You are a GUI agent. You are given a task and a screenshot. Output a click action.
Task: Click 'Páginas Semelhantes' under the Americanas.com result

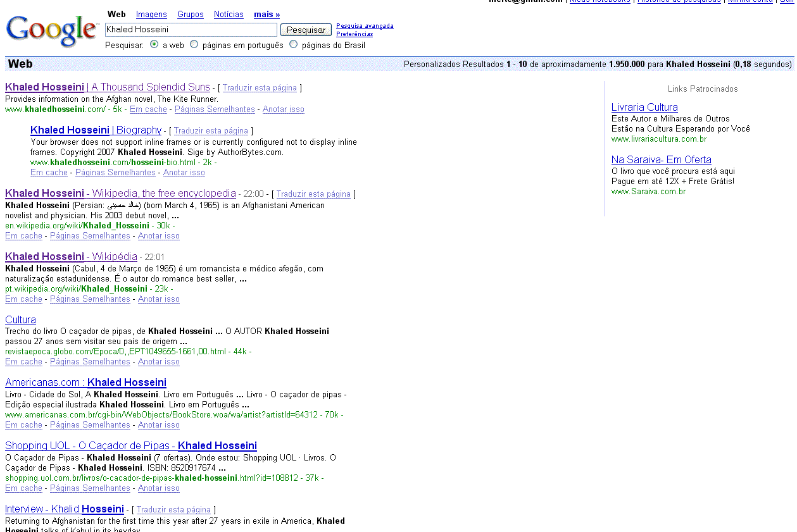90,425
